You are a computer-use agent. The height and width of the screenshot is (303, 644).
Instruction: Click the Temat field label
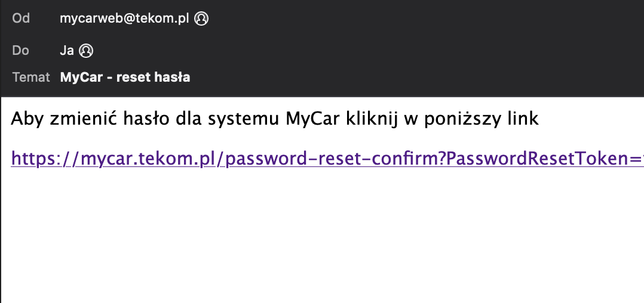tap(31, 77)
